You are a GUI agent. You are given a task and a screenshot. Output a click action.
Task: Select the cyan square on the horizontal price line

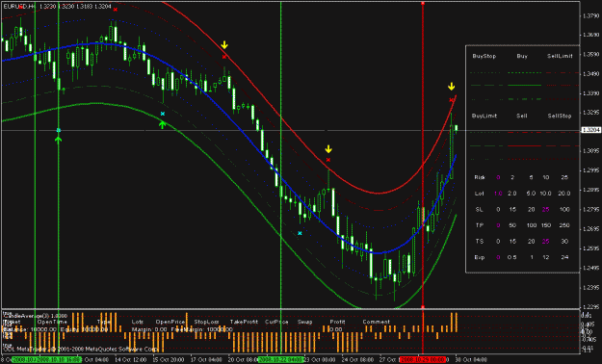click(59, 130)
